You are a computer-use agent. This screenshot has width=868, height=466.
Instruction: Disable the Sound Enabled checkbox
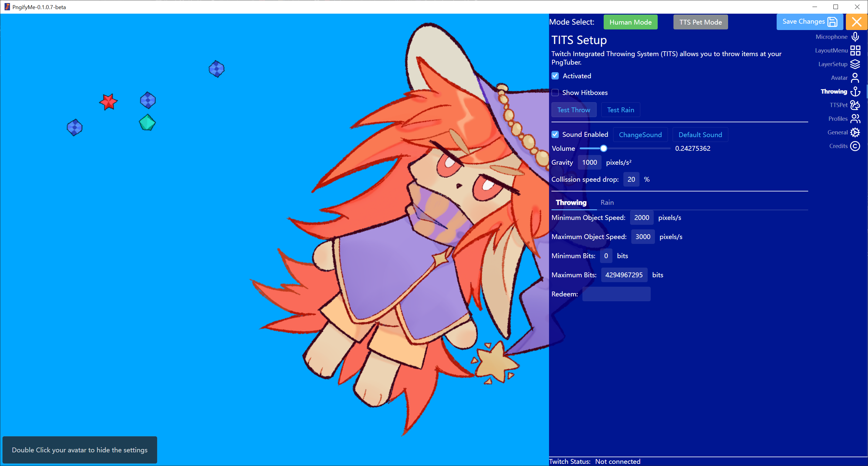pos(555,134)
